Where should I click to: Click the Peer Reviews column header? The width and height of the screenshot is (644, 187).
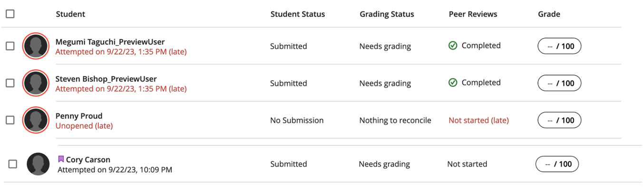coord(473,14)
